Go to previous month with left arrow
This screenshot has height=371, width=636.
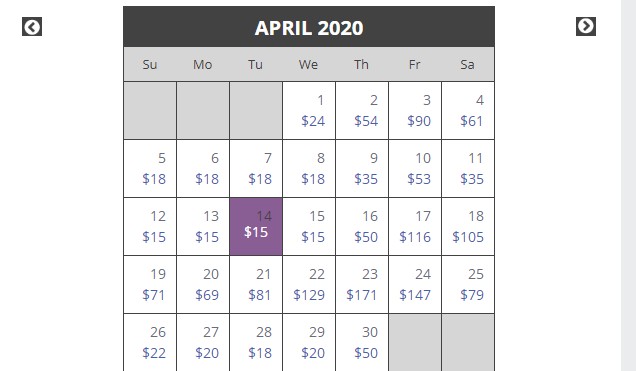32,27
